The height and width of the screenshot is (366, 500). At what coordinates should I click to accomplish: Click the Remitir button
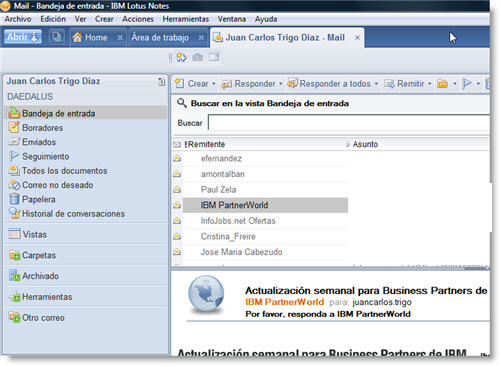coord(404,84)
